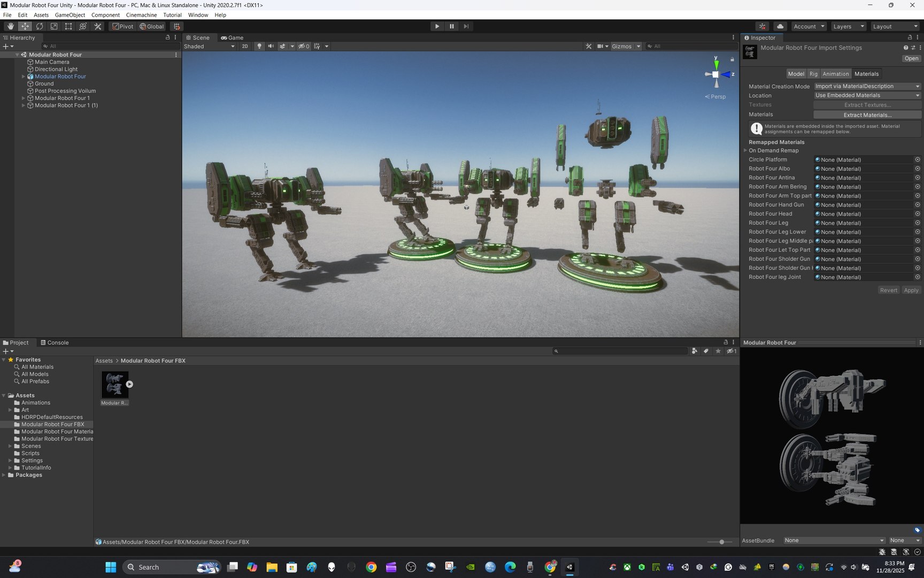Viewport: 924px width, 578px height.
Task: Expand Modular Robot Four 1 (1) object
Action: (x=24, y=105)
